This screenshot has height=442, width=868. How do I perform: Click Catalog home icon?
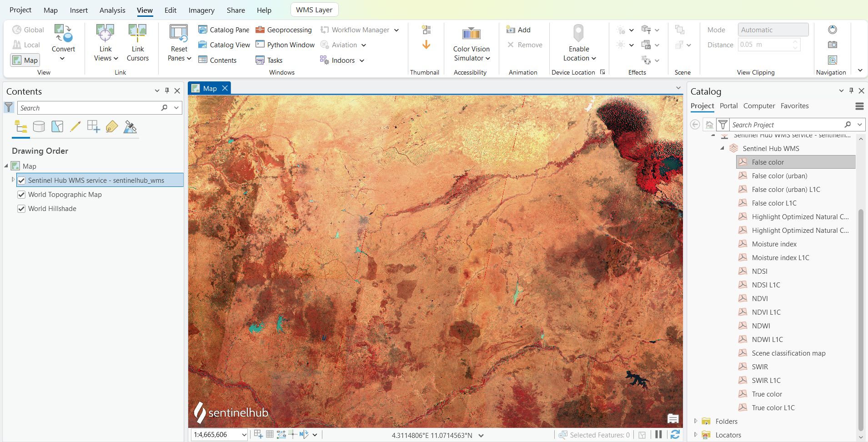709,125
